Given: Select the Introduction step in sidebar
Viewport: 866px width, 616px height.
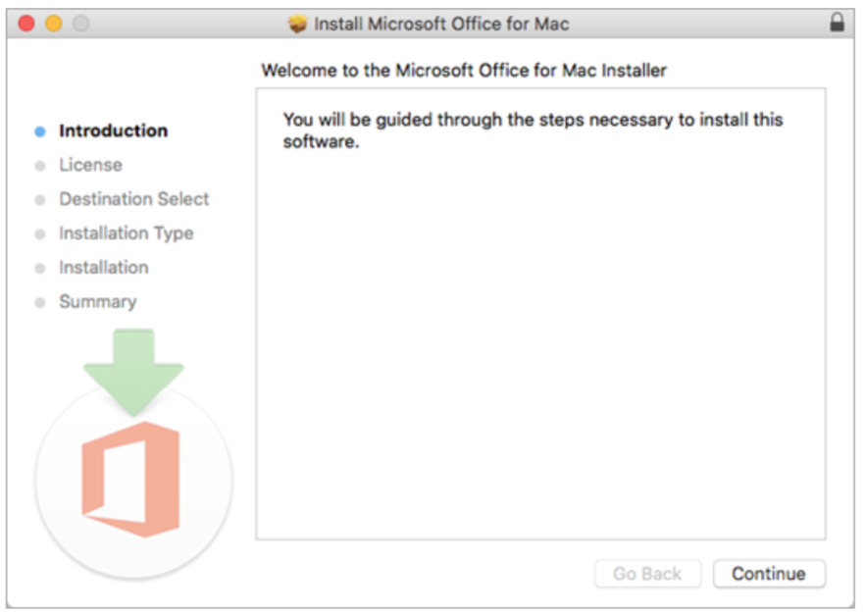Looking at the screenshot, I should (x=113, y=130).
